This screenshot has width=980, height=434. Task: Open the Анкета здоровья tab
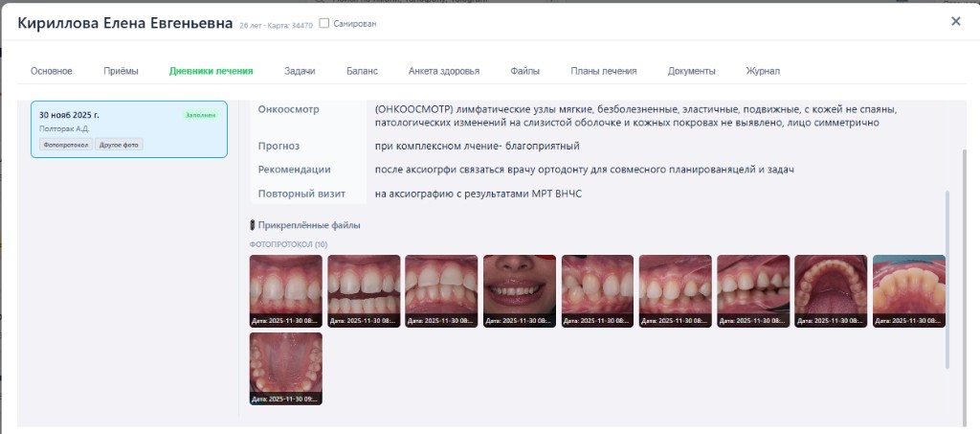(x=444, y=71)
